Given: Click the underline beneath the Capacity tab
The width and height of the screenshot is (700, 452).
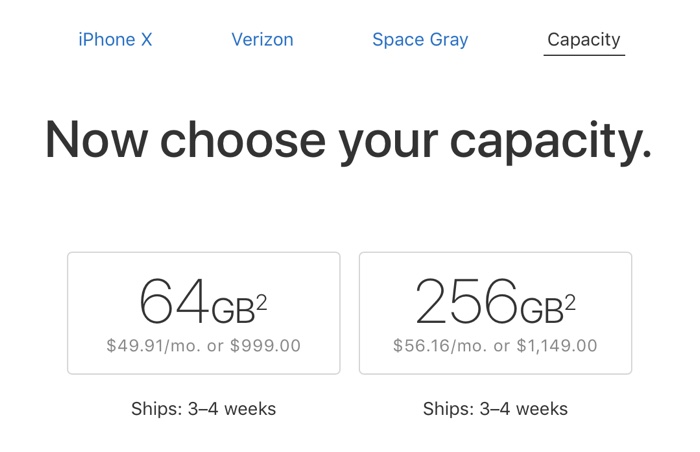Looking at the screenshot, I should click(x=584, y=55).
